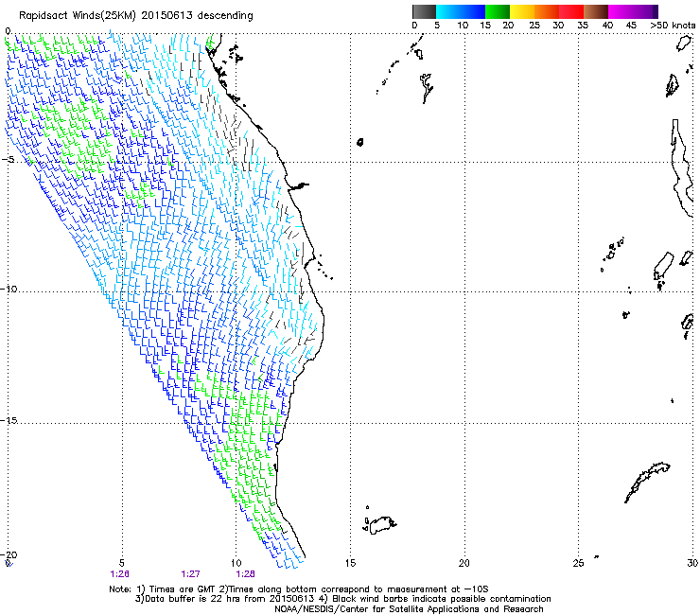This screenshot has width=700, height=615.
Task: Click the green 15-20 knots legend swatch
Action: click(498, 11)
